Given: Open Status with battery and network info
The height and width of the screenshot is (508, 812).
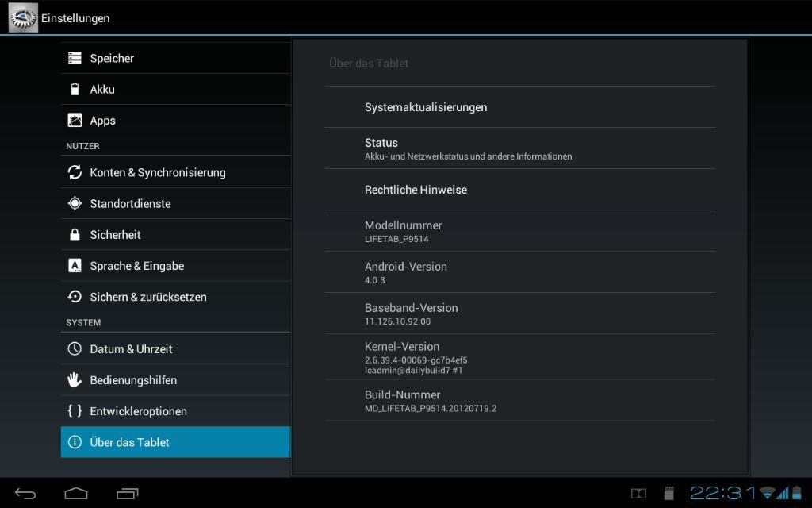Looking at the screenshot, I should [x=520, y=148].
